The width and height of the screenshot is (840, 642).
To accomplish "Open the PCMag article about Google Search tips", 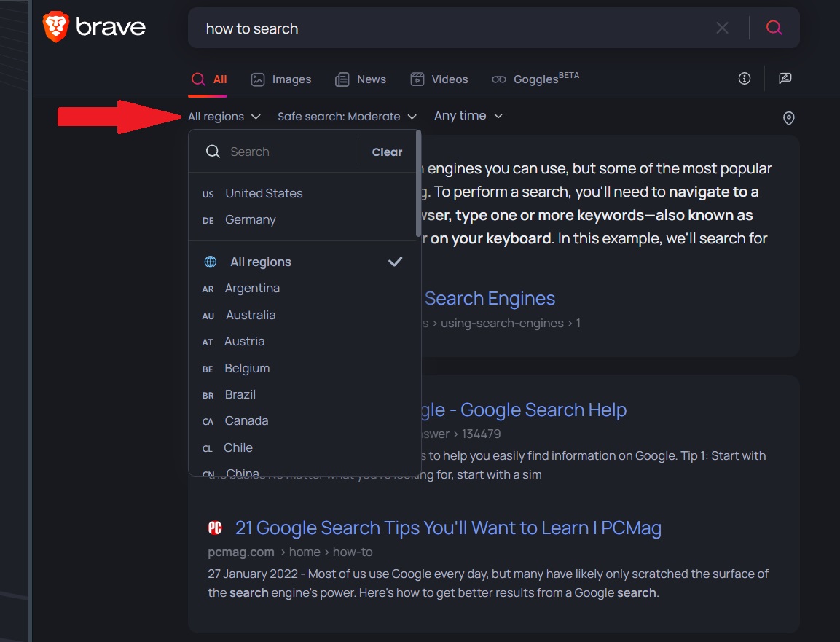I will pyautogui.click(x=448, y=528).
